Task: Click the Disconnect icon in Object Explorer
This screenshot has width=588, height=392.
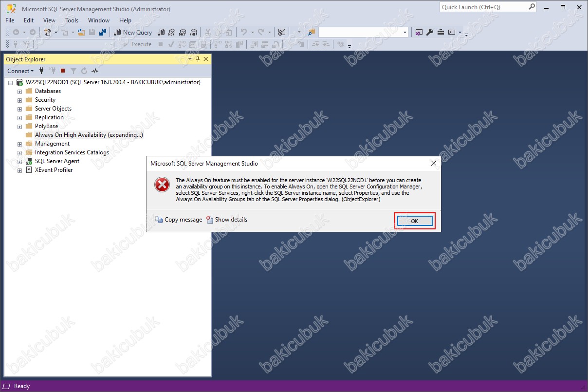Action: [52, 71]
